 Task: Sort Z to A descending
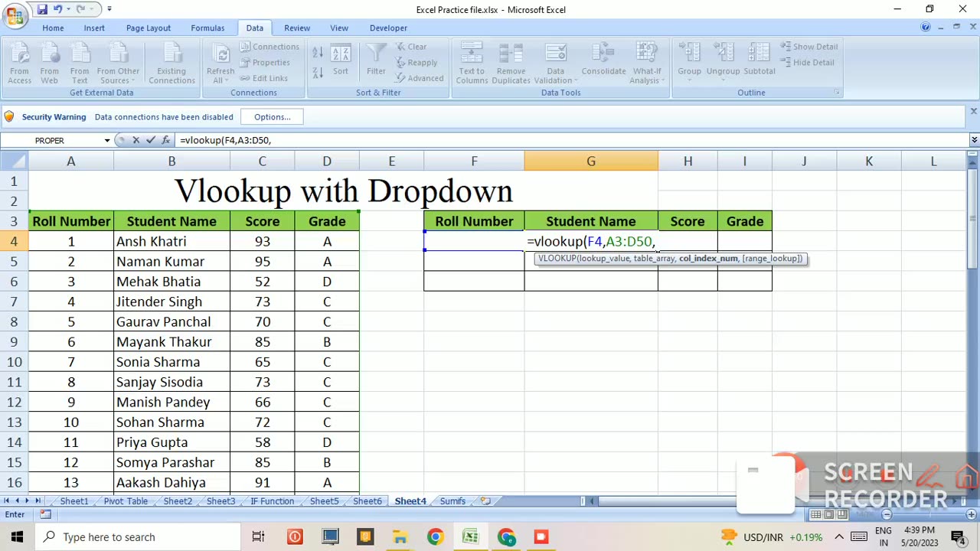(x=318, y=72)
